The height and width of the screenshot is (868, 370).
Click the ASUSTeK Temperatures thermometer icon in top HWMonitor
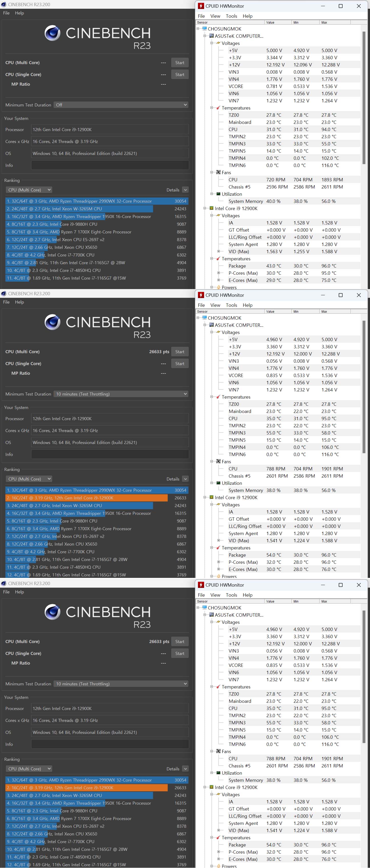tap(218, 108)
